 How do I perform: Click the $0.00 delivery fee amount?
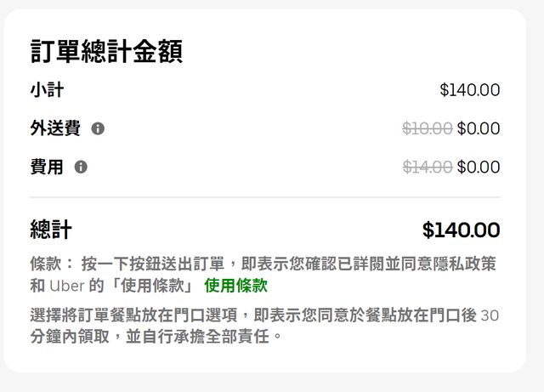click(x=479, y=129)
